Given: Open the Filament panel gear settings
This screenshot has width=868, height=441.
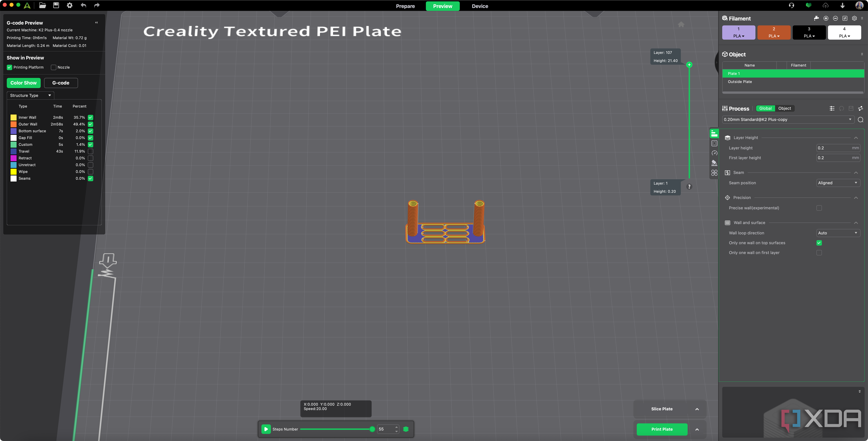Looking at the screenshot, I should tap(854, 18).
